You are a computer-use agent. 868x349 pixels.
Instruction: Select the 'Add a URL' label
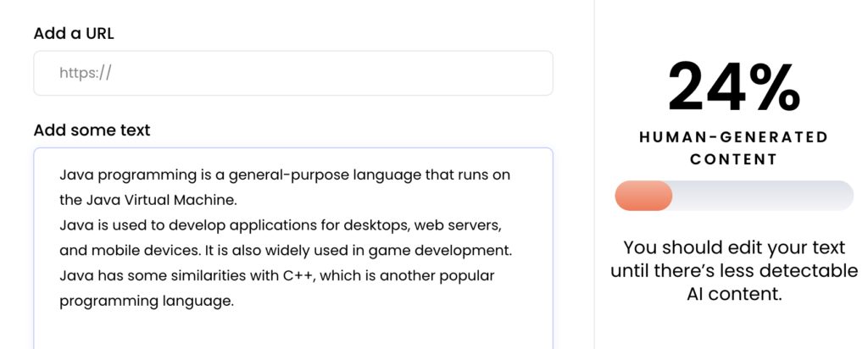coord(74,33)
